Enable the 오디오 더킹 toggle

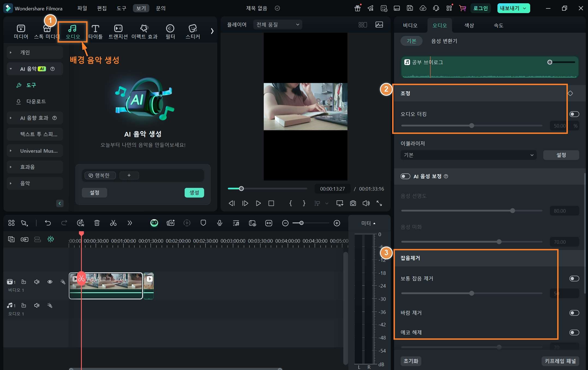tap(574, 114)
